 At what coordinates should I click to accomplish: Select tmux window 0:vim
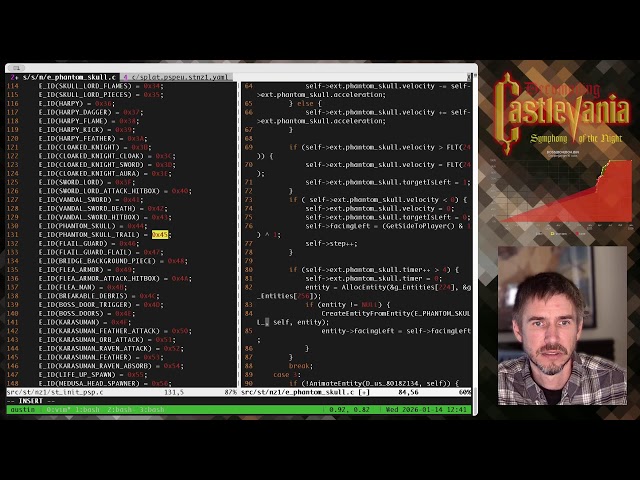pos(59,409)
